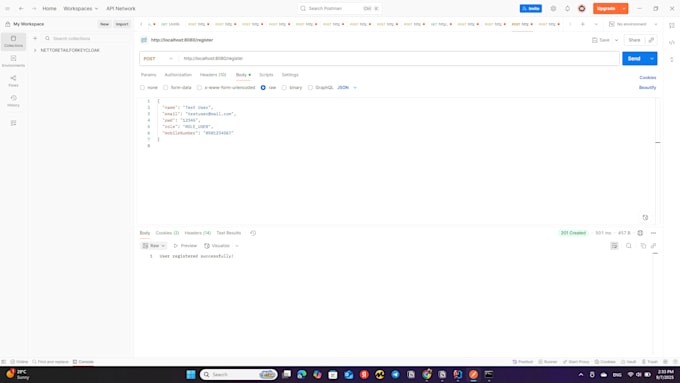Open Telegram from the taskbar
680x383 pixels.
point(395,374)
